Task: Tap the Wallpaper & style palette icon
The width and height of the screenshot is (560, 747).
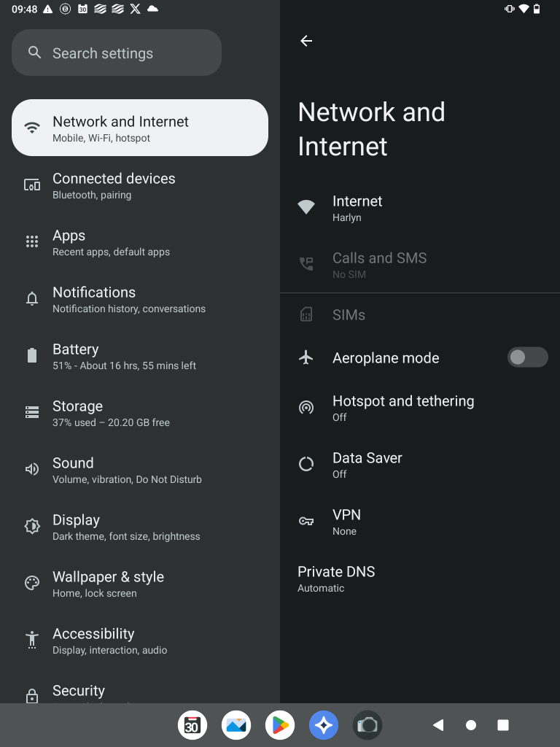Action: [x=32, y=583]
